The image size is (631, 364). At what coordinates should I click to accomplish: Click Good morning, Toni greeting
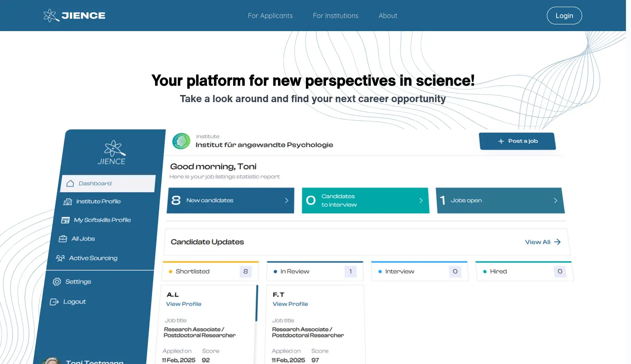tap(213, 166)
